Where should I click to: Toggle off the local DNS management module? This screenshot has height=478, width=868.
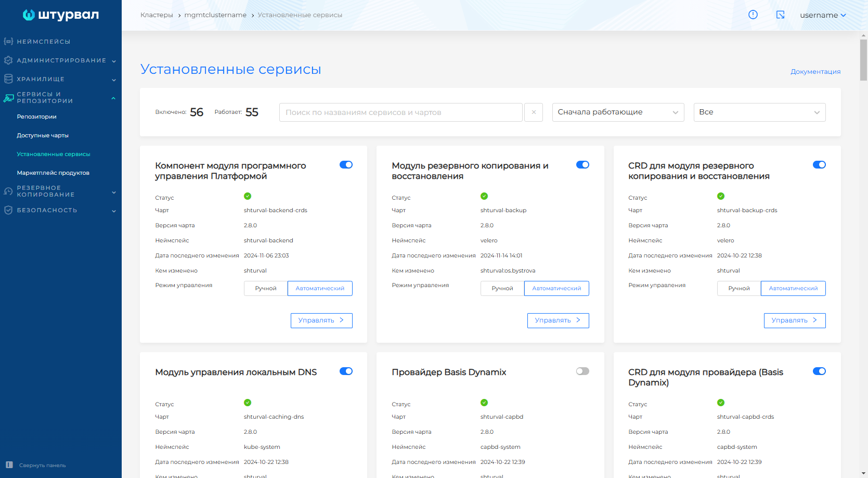tap(346, 371)
